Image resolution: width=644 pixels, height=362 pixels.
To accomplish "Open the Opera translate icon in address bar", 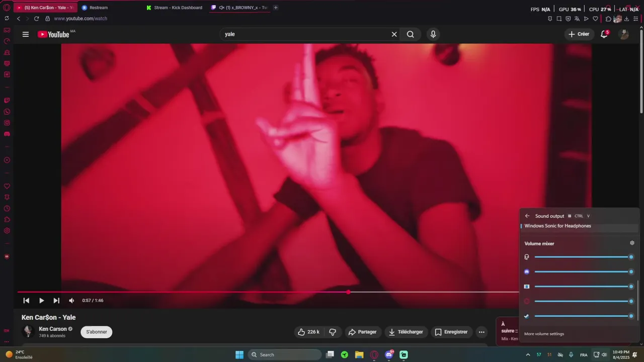I will pyautogui.click(x=577, y=19).
